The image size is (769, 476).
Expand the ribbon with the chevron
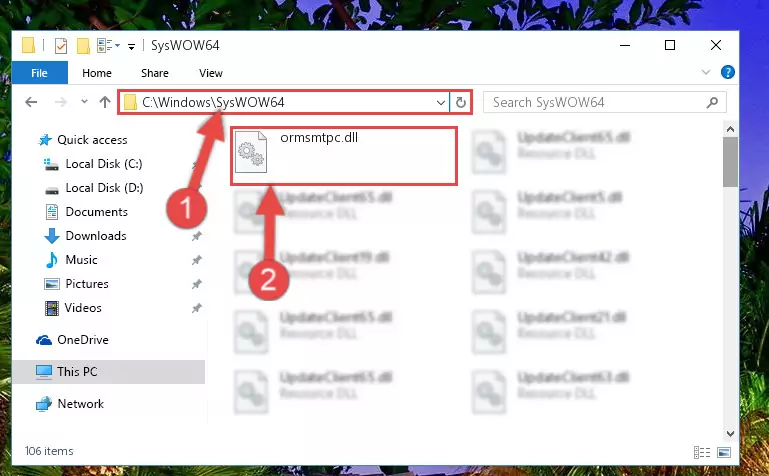[706, 73]
